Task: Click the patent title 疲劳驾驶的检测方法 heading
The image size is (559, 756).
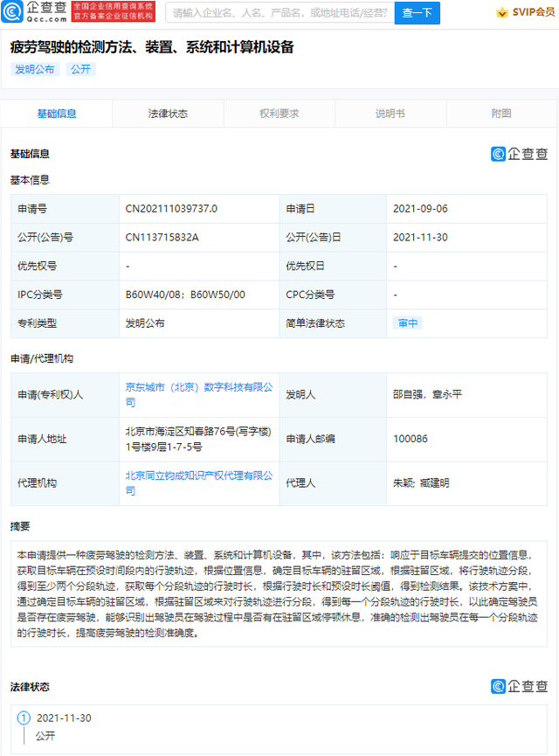Action: 152,46
